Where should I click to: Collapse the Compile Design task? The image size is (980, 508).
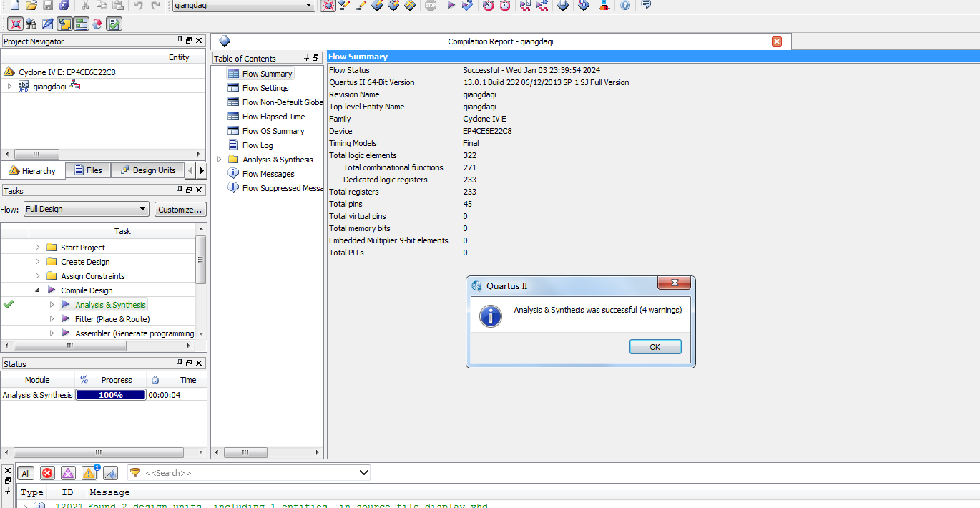(38, 290)
